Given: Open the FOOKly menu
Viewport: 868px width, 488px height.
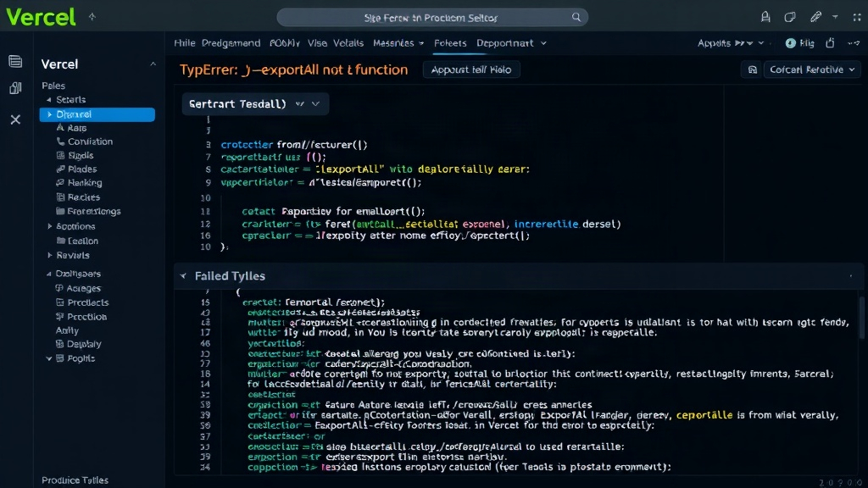Looking at the screenshot, I should [x=285, y=43].
